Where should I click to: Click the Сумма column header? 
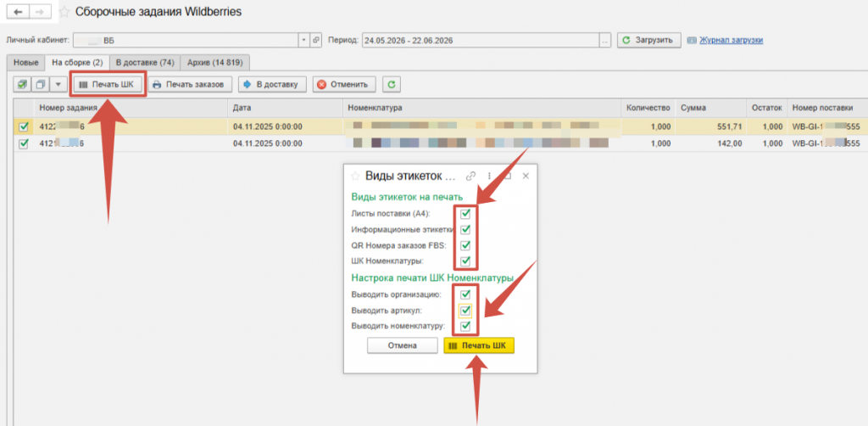(711, 108)
